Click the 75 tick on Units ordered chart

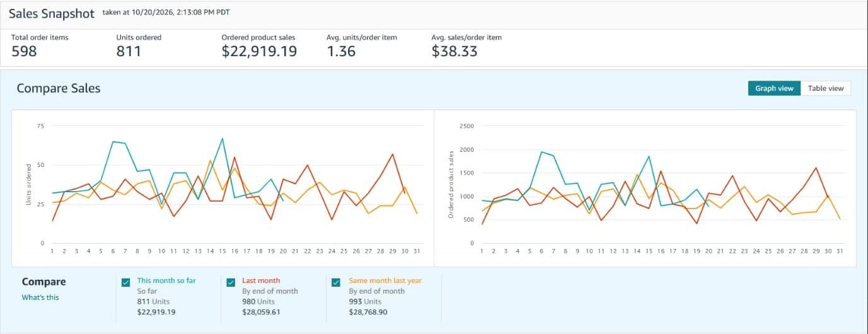pos(41,126)
